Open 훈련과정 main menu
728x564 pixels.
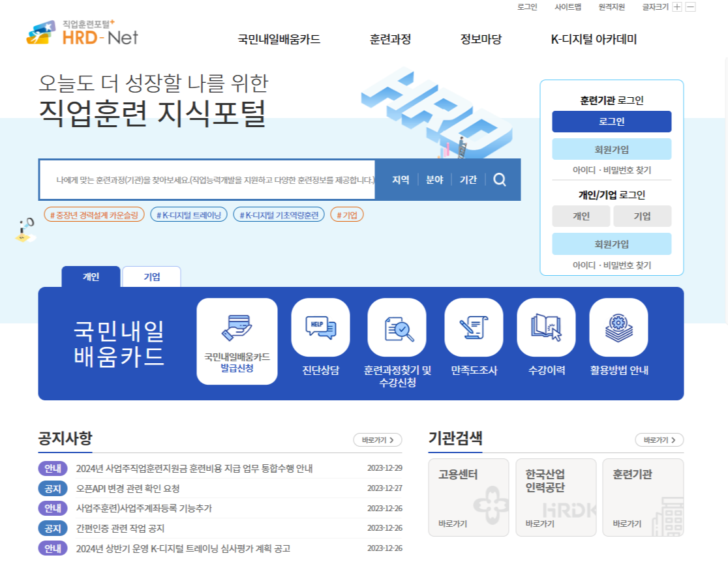[390, 40]
